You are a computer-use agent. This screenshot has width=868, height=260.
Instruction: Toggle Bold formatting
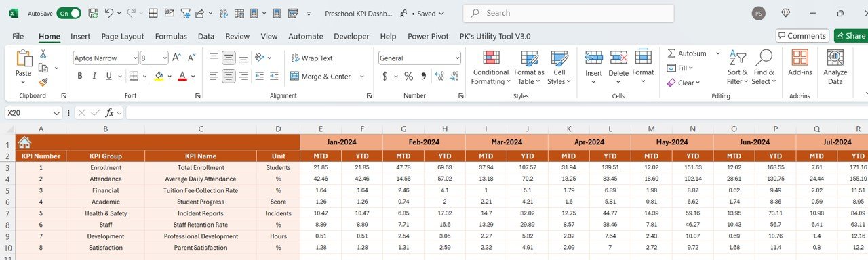(79, 76)
